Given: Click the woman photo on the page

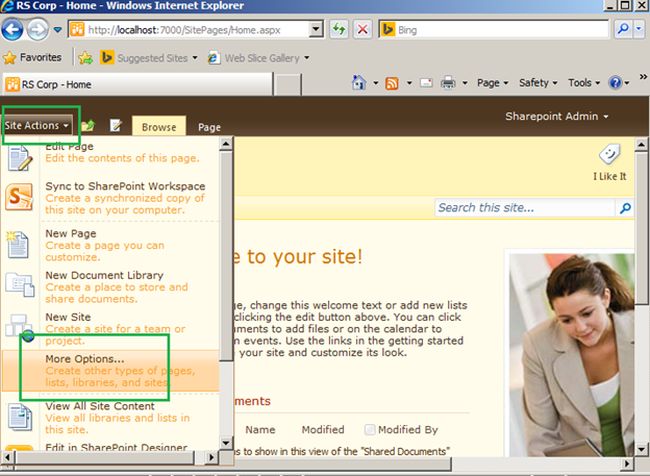Looking at the screenshot, I should (x=572, y=355).
